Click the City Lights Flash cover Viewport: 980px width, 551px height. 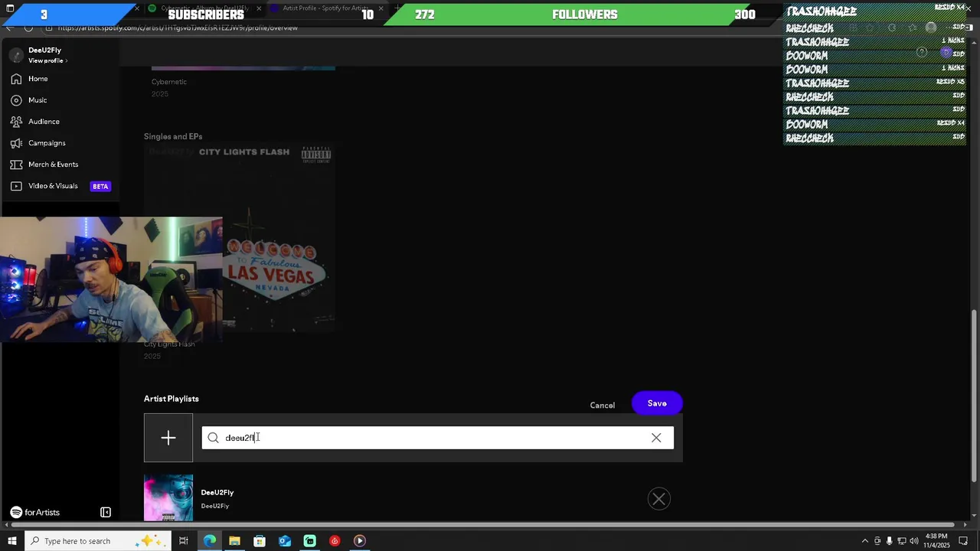pos(240,238)
